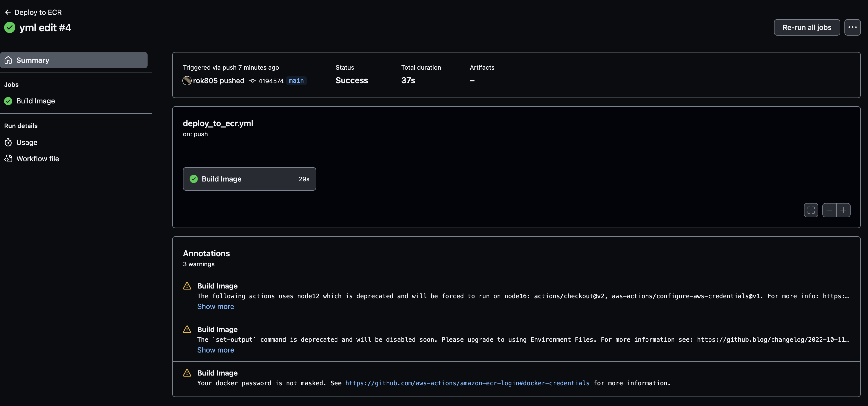868x406 pixels.
Task: Open the Workflow file entry
Action: 37,159
